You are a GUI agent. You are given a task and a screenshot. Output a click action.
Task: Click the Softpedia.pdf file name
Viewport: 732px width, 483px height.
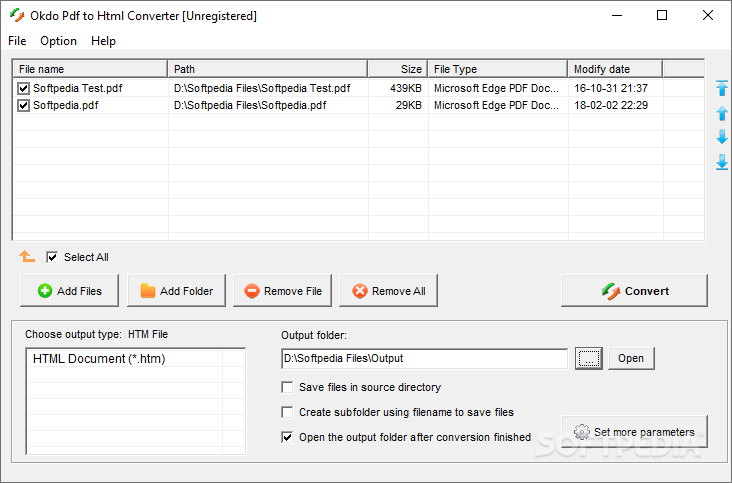tap(65, 105)
